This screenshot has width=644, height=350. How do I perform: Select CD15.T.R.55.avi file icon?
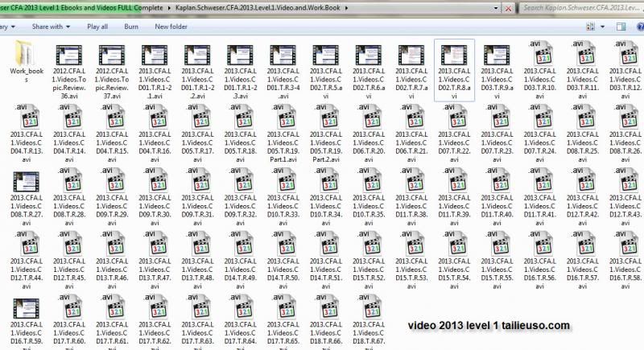pos(497,244)
